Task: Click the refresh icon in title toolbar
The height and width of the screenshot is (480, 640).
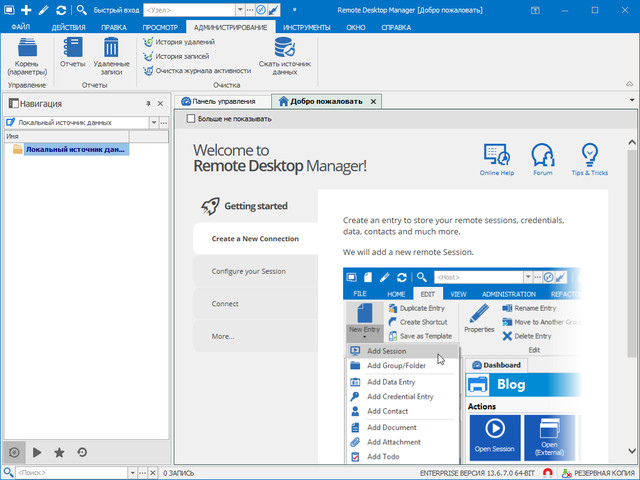Action: tap(61, 9)
